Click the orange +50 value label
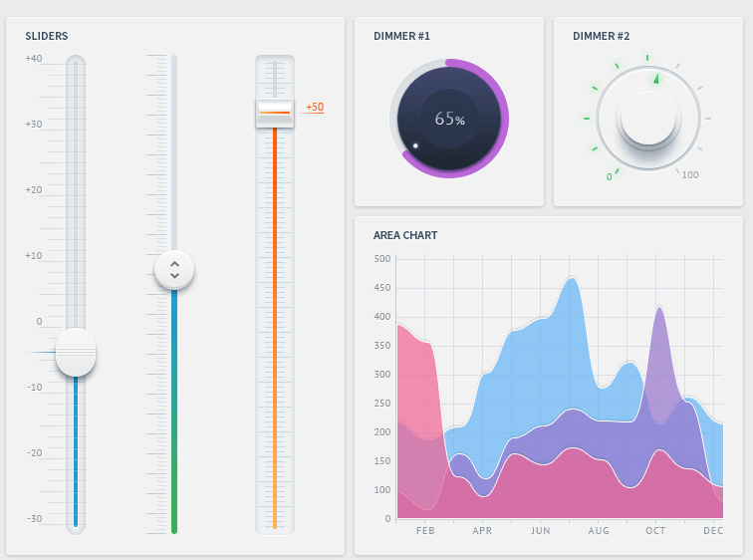 tap(315, 107)
